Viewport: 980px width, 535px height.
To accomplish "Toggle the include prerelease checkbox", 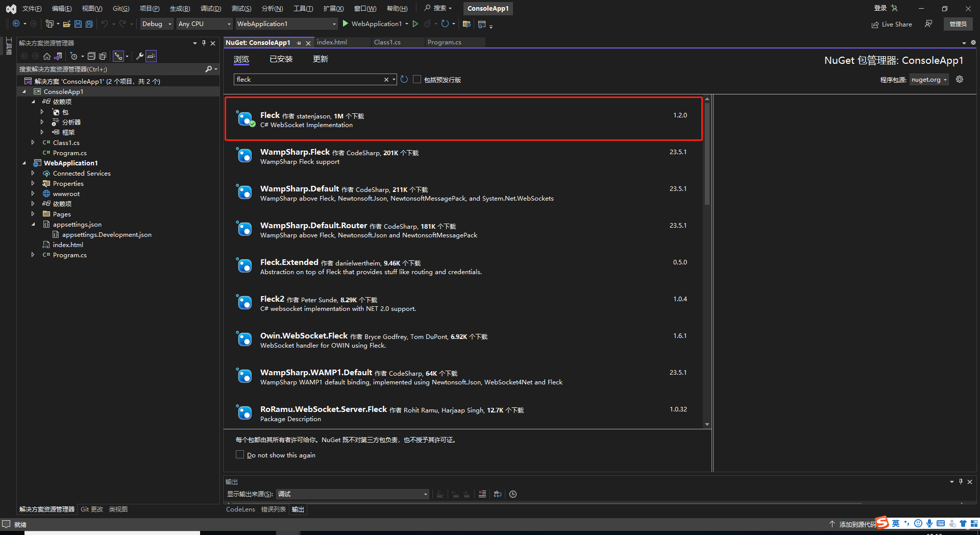I will (417, 80).
